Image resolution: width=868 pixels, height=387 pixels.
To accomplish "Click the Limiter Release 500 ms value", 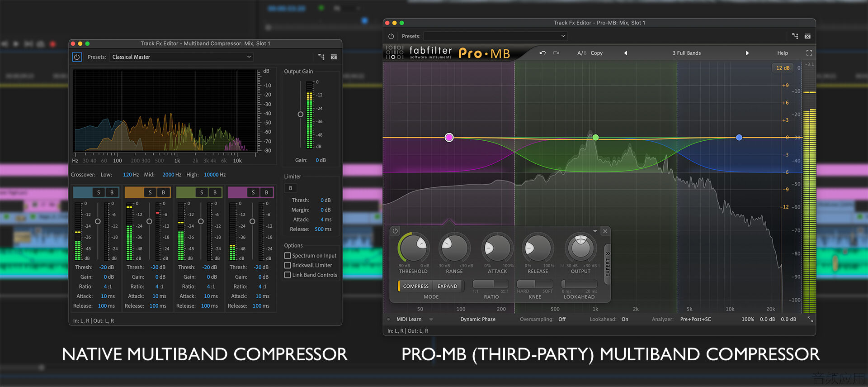I will pos(323,229).
